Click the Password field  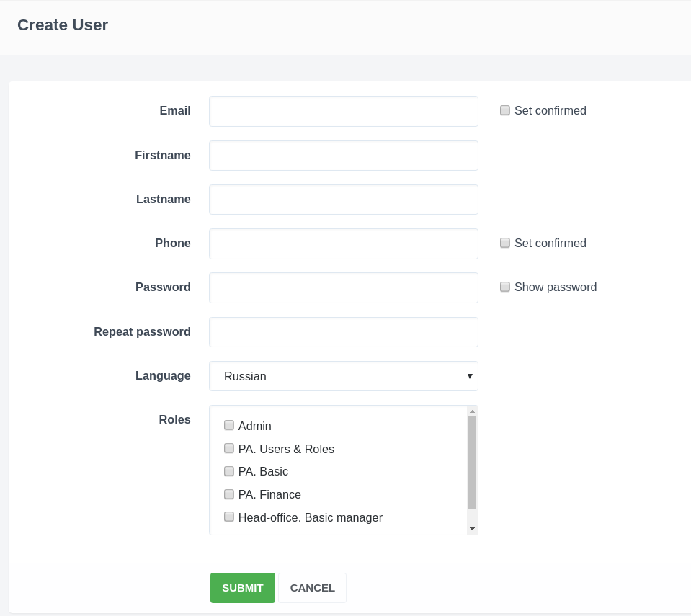343,287
